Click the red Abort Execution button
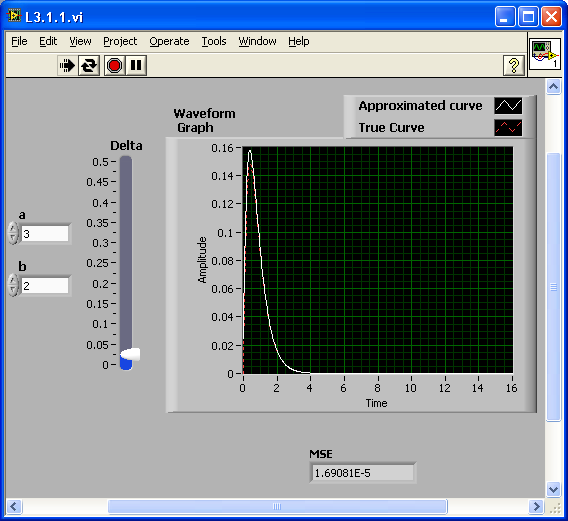 coord(114,66)
